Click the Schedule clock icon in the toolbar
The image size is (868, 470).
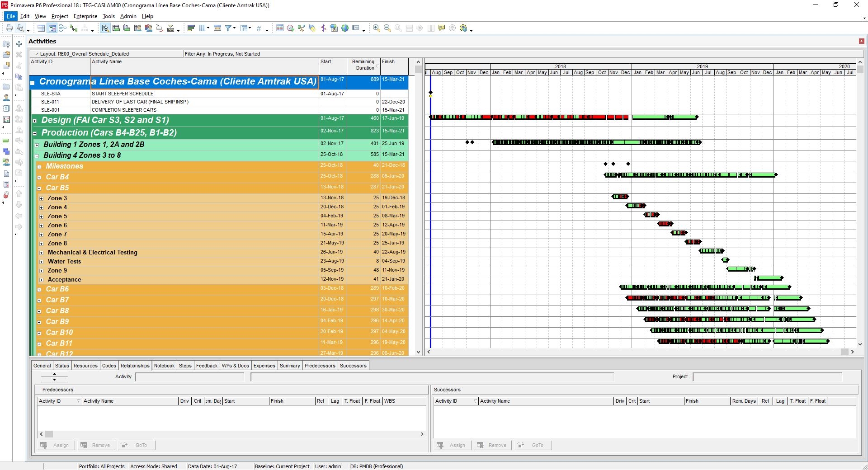click(290, 28)
